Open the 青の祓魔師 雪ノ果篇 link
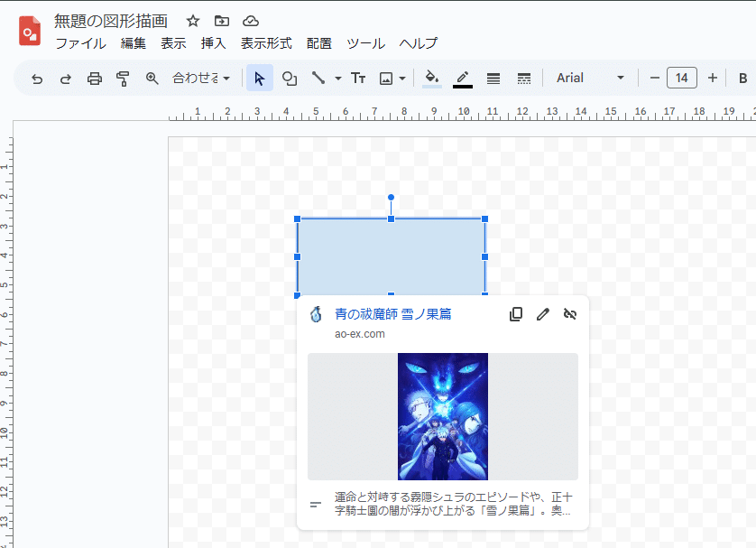756x548 pixels. click(x=393, y=314)
